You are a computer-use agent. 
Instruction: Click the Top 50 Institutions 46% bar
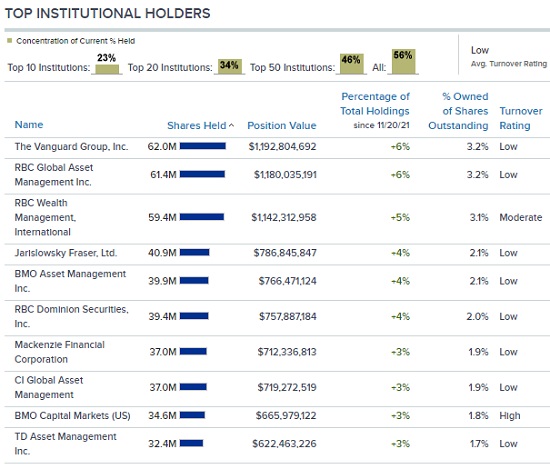(x=351, y=64)
